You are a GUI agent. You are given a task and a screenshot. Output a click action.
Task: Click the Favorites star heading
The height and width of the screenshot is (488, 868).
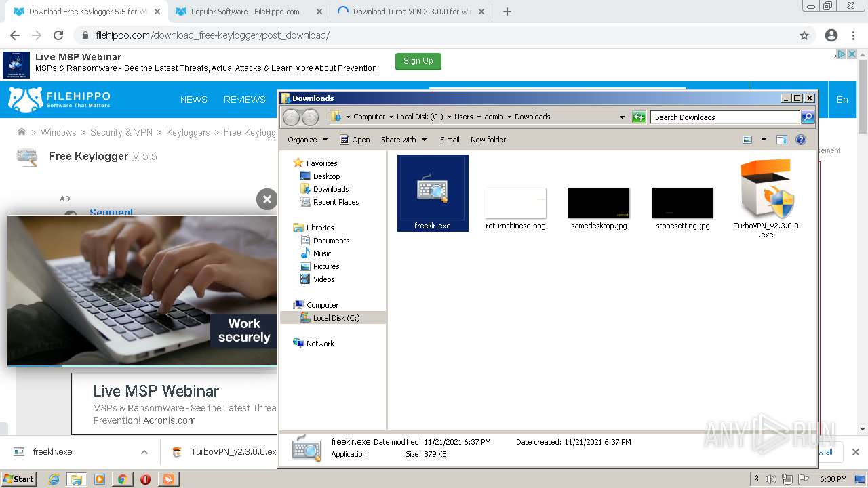tap(321, 163)
